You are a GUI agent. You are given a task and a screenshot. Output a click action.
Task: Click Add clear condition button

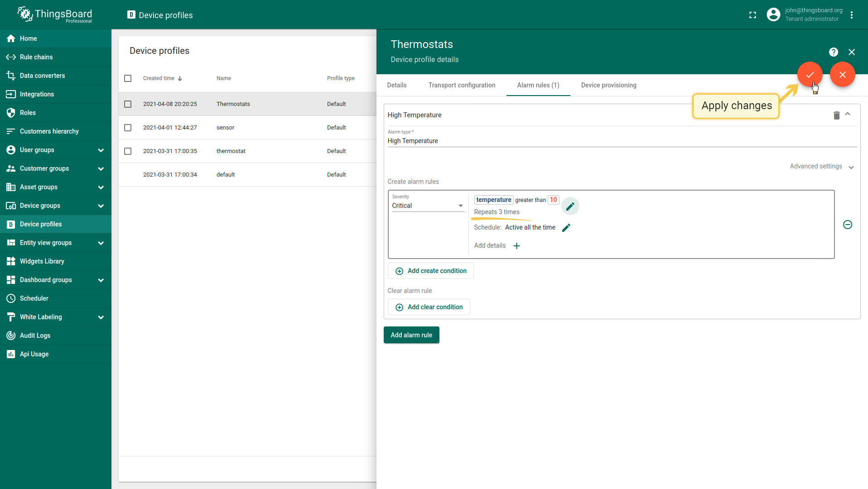coord(429,307)
